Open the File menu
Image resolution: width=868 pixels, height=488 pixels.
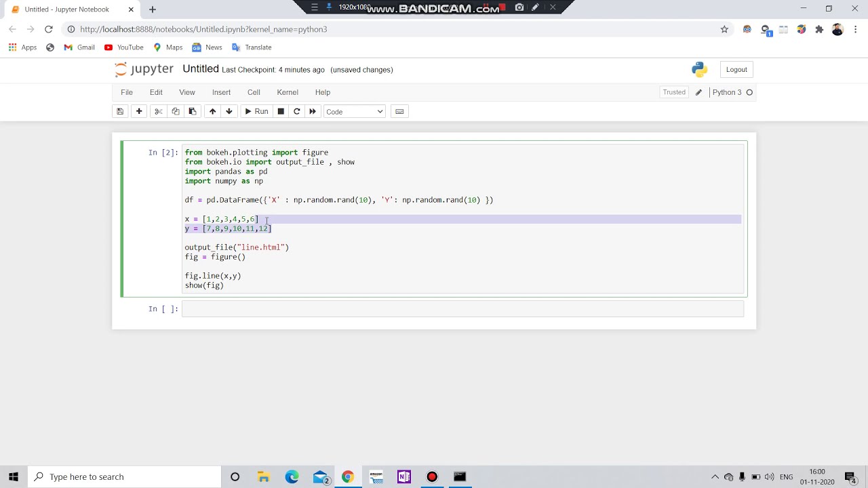click(x=127, y=92)
